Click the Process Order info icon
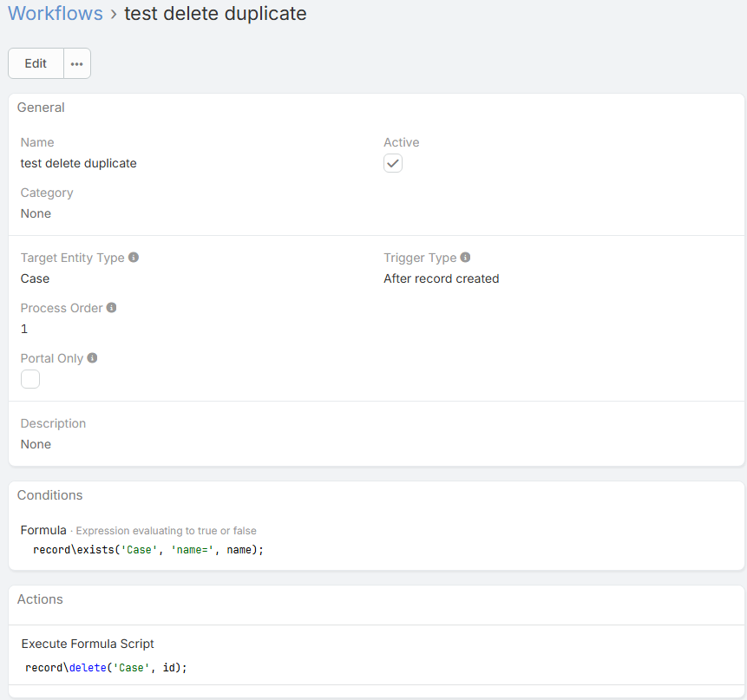This screenshot has width=747, height=700. (x=112, y=308)
